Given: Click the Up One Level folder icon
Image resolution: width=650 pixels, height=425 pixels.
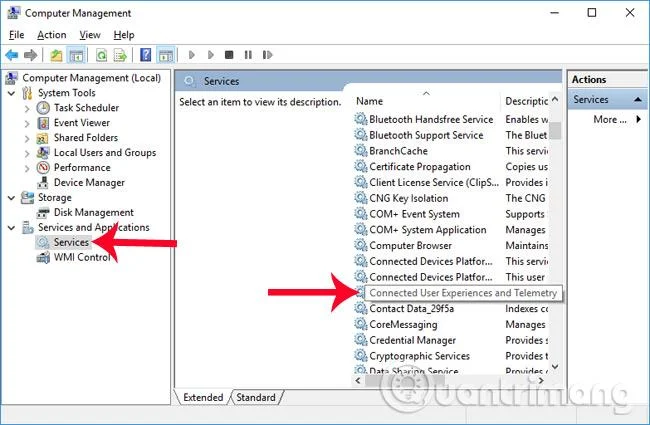Looking at the screenshot, I should coord(56,55).
